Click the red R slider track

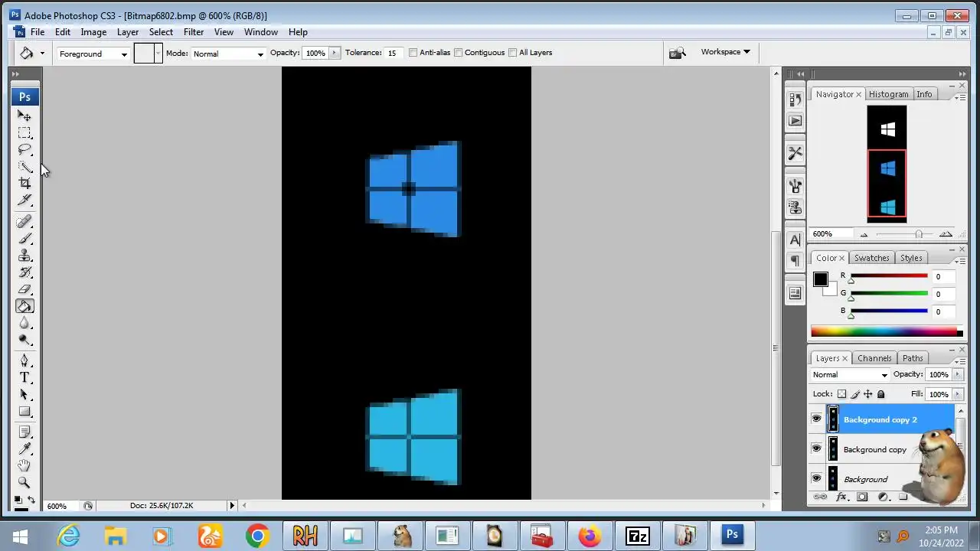point(889,276)
